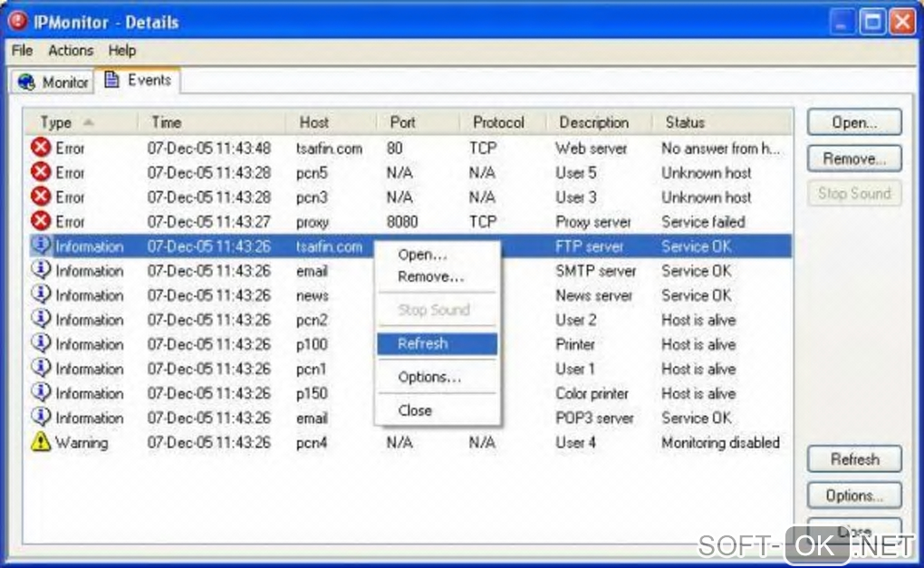Click the globe icon on the Monitor tab
Screen dimensions: 924x568
point(26,82)
